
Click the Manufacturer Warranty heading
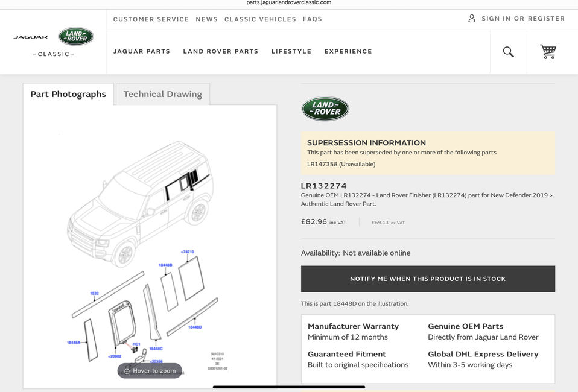tap(353, 326)
